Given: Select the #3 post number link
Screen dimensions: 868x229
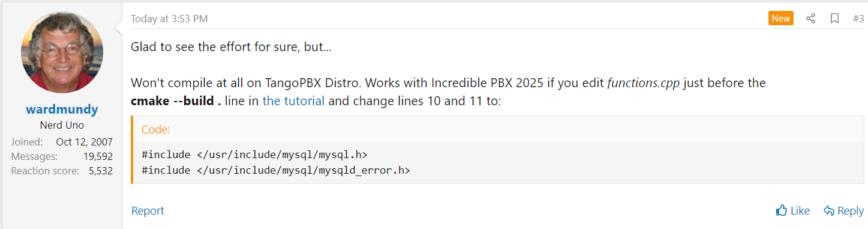Looking at the screenshot, I should [x=858, y=19].
